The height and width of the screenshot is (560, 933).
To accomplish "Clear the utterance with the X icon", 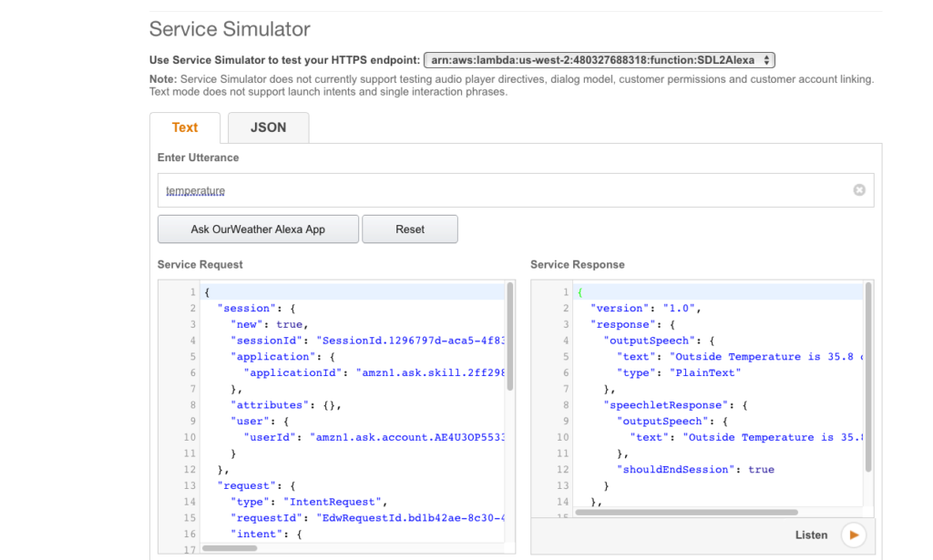I will pos(859,189).
